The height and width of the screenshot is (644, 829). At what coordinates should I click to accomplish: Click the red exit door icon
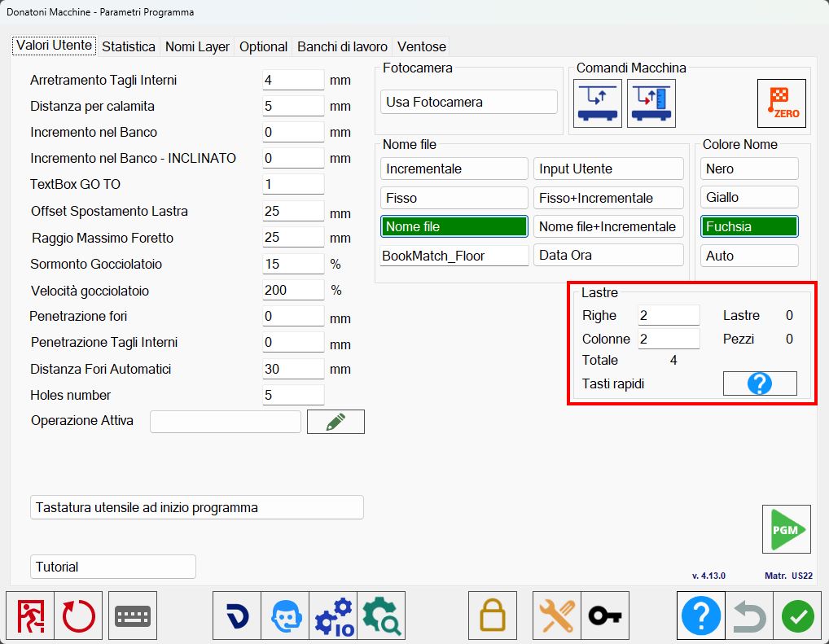click(x=30, y=616)
